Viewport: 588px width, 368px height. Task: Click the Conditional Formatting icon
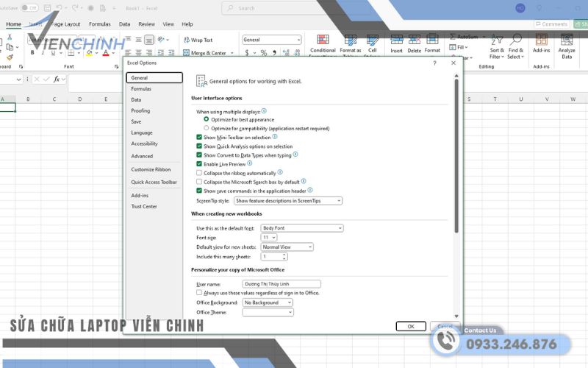[323, 40]
